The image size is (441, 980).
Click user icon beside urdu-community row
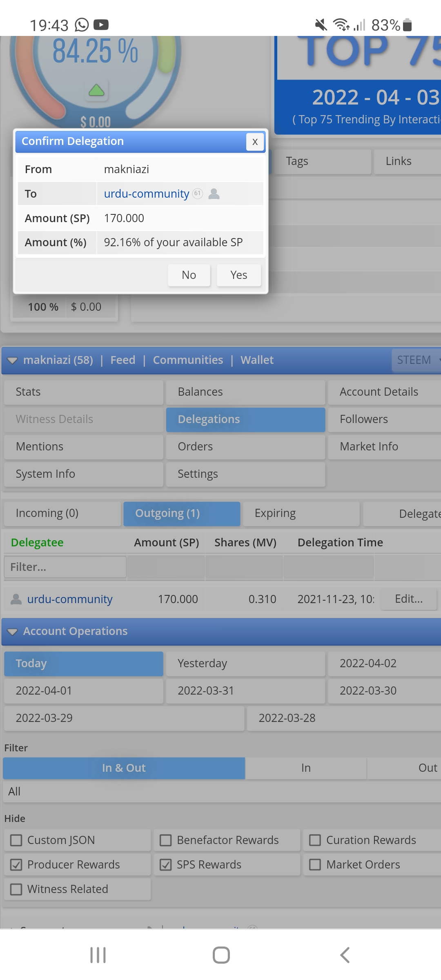(16, 599)
